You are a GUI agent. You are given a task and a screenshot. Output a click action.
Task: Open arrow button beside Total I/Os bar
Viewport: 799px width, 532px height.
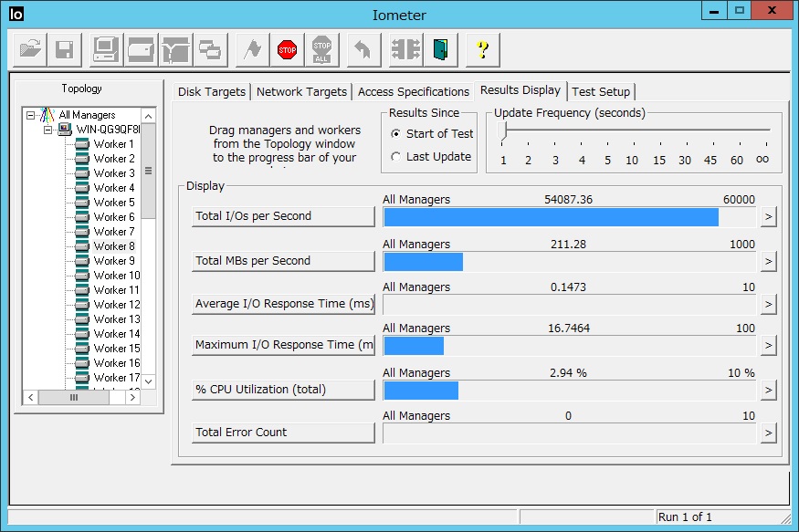(x=768, y=216)
